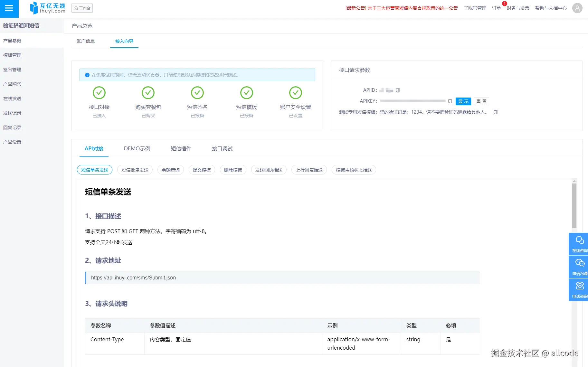Select the API对接 tab

pos(94,148)
